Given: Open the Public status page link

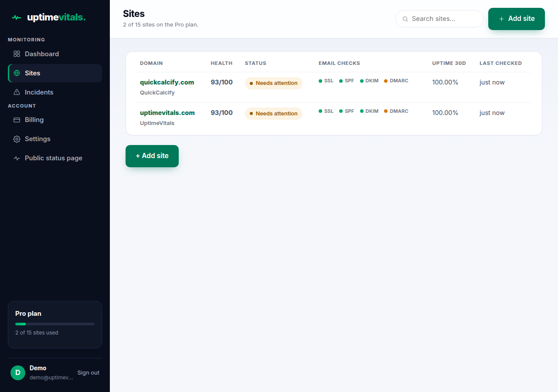Looking at the screenshot, I should 55,158.
